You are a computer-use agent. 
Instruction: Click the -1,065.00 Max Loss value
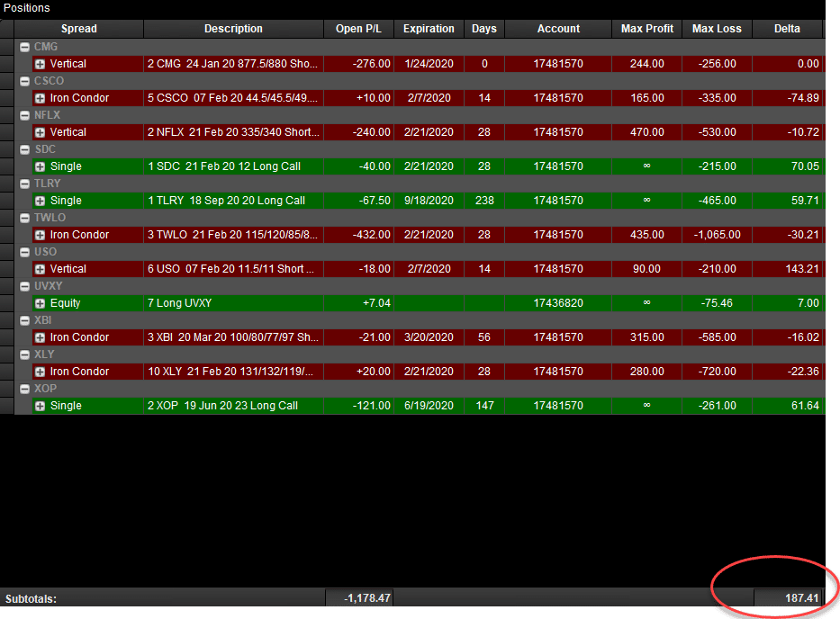click(x=717, y=235)
